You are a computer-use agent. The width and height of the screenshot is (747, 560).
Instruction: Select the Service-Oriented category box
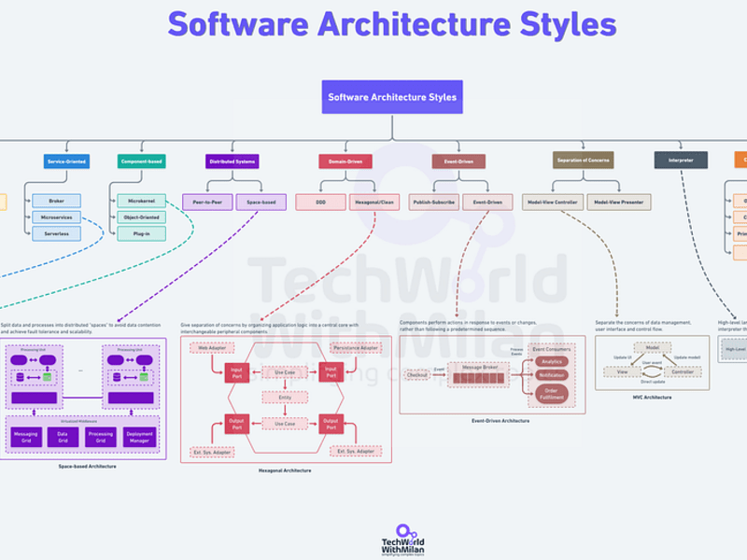(x=66, y=161)
